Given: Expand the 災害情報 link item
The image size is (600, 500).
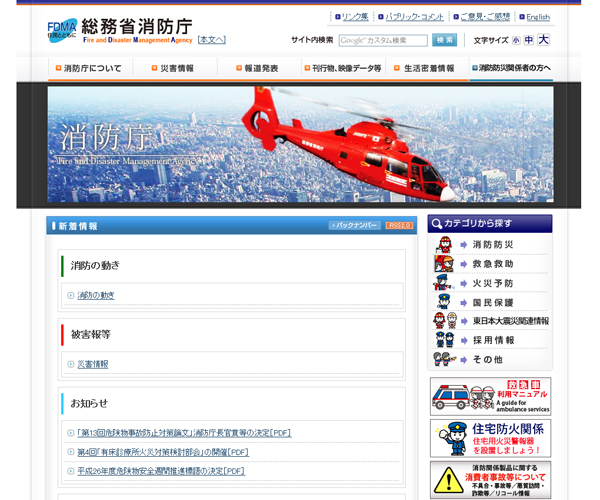Looking at the screenshot, I should point(93,364).
